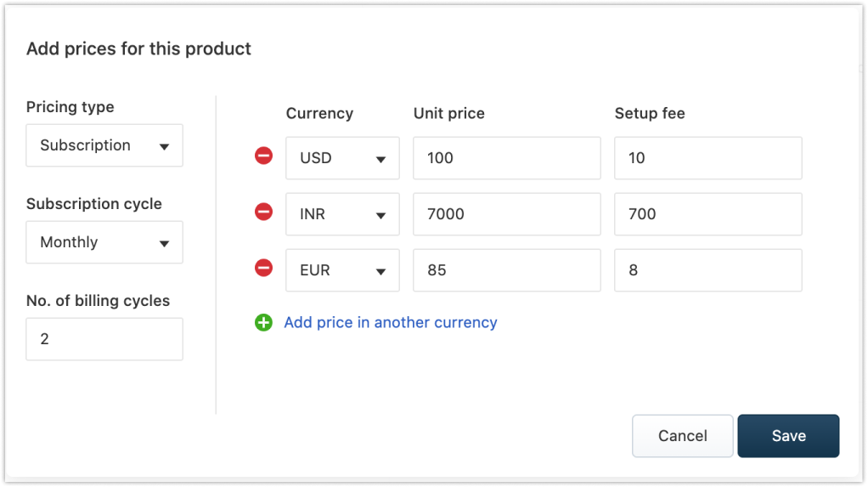
Task: Cancel adding prices
Action: pos(682,436)
